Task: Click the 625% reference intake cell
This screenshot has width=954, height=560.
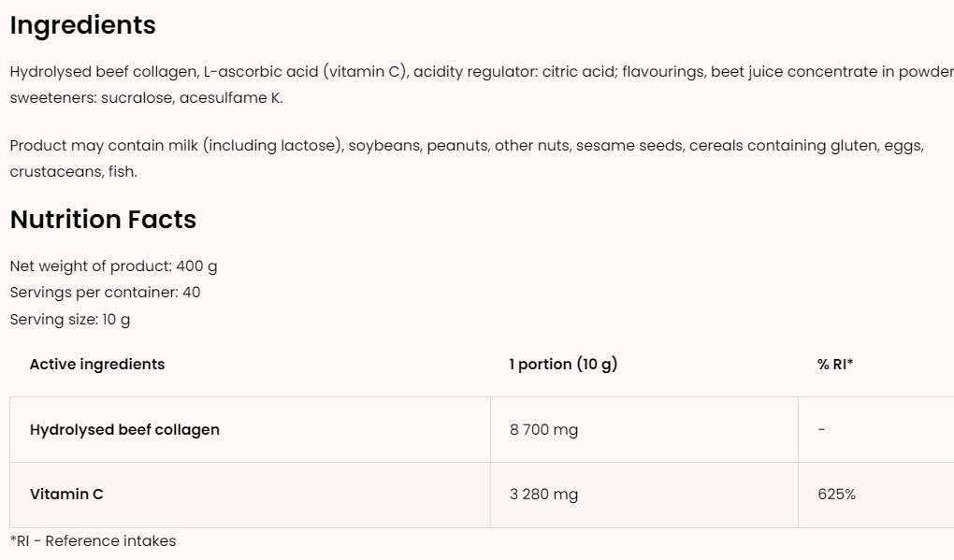Action: [x=836, y=495]
